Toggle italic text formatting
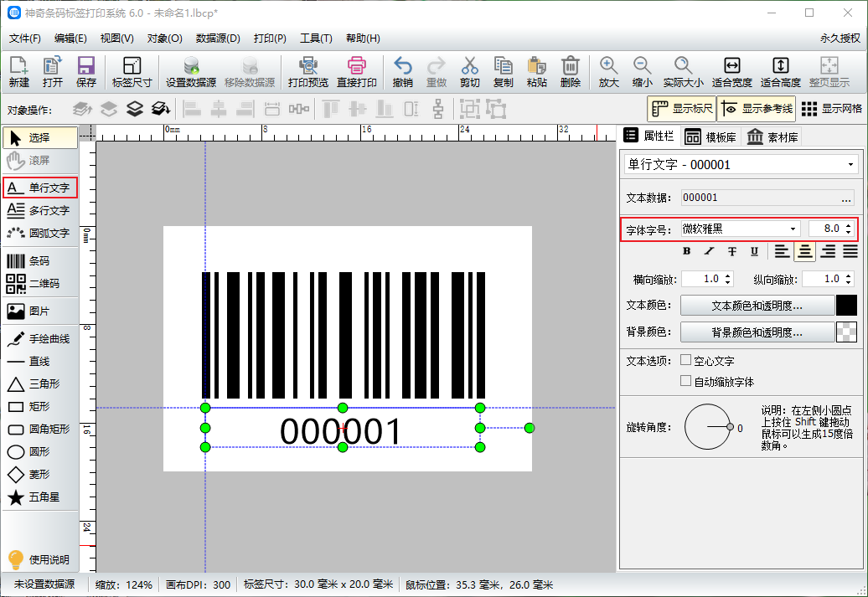The image size is (868, 597). tap(709, 251)
